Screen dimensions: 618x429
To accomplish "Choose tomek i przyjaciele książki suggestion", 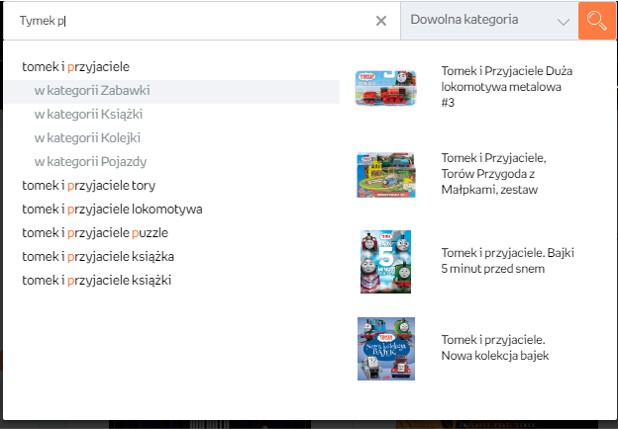I will coord(96,280).
